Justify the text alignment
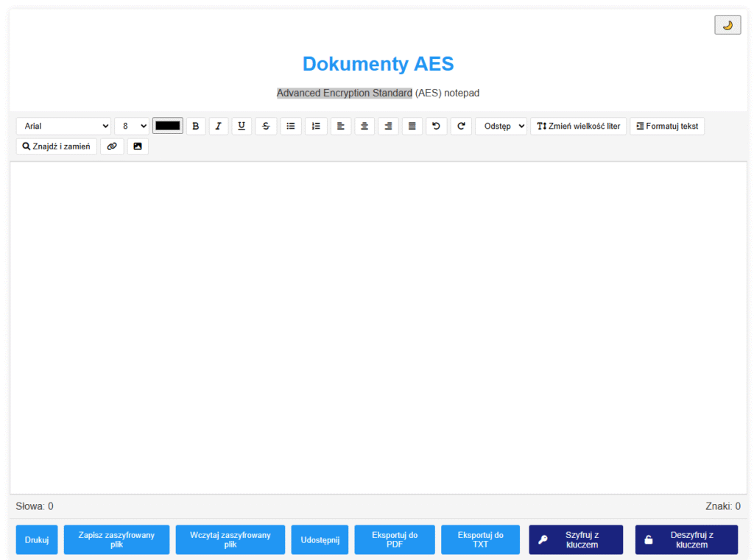Screen dimensions: 754x560 (x=412, y=126)
